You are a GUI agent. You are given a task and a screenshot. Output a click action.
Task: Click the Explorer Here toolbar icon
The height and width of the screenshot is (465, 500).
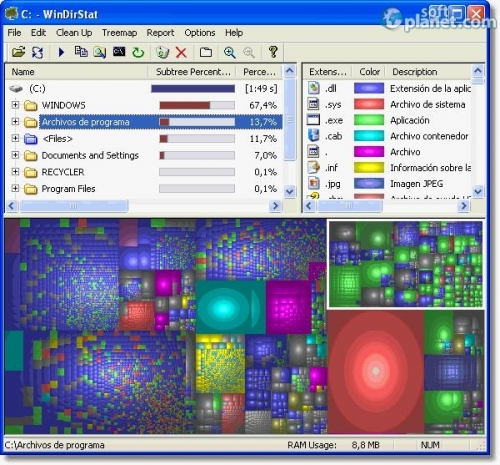point(100,52)
